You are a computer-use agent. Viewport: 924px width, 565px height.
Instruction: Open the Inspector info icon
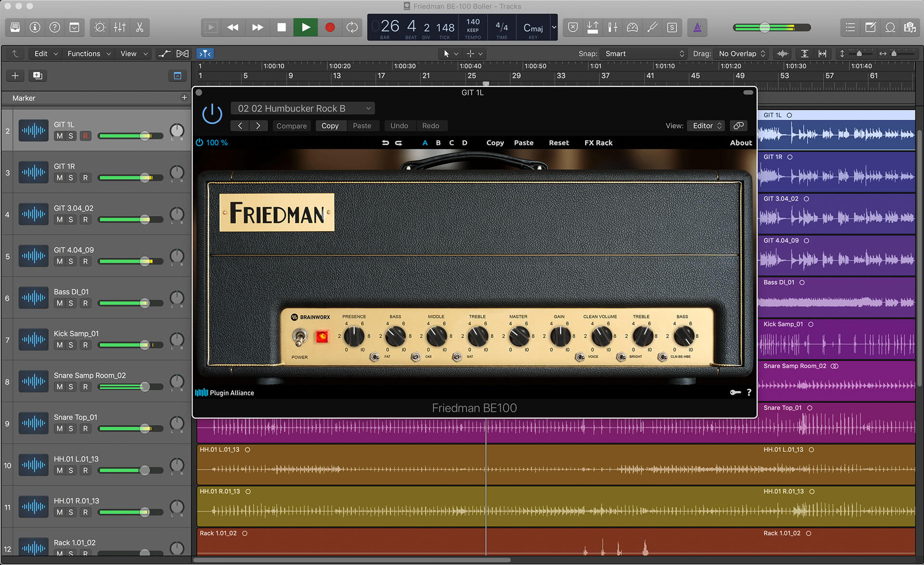coord(35,27)
